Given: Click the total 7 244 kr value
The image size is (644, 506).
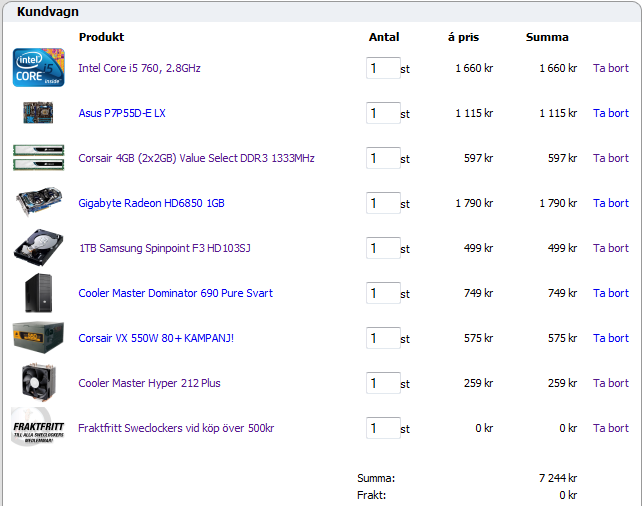Looking at the screenshot, I should [x=558, y=478].
